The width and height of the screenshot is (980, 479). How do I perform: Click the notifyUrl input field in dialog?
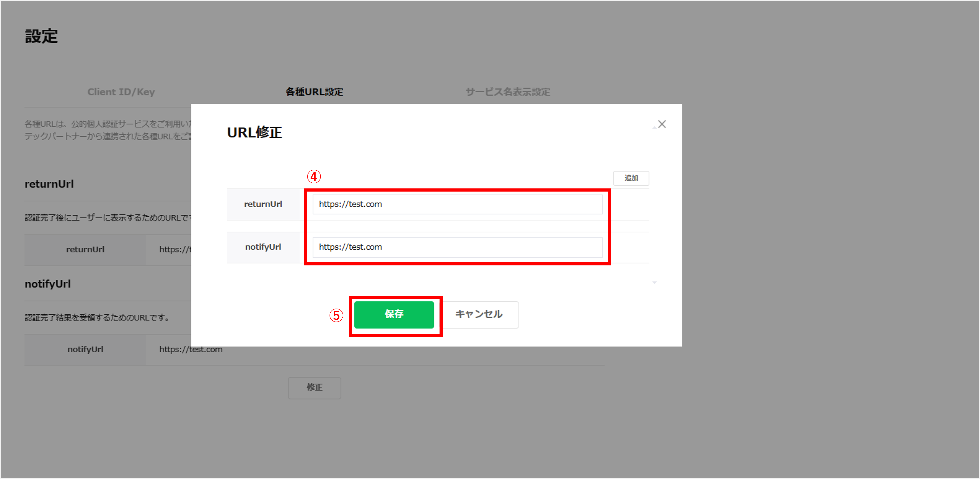(x=457, y=247)
